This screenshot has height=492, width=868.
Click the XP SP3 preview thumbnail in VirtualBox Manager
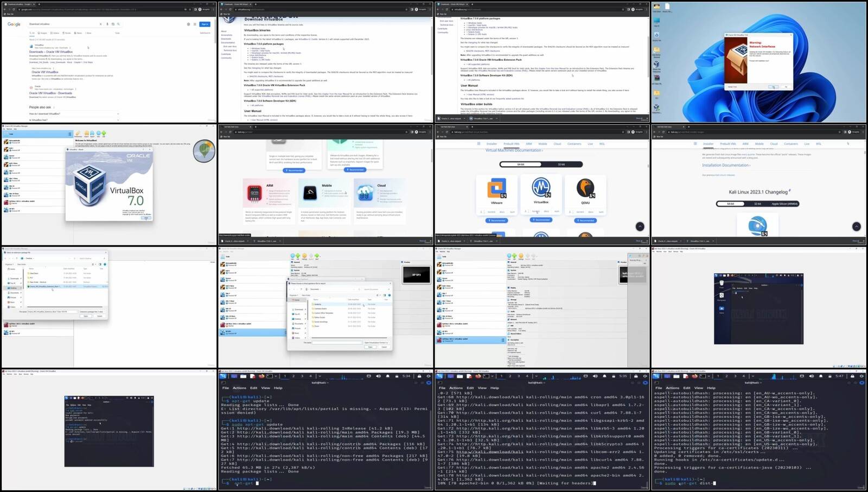(416, 275)
